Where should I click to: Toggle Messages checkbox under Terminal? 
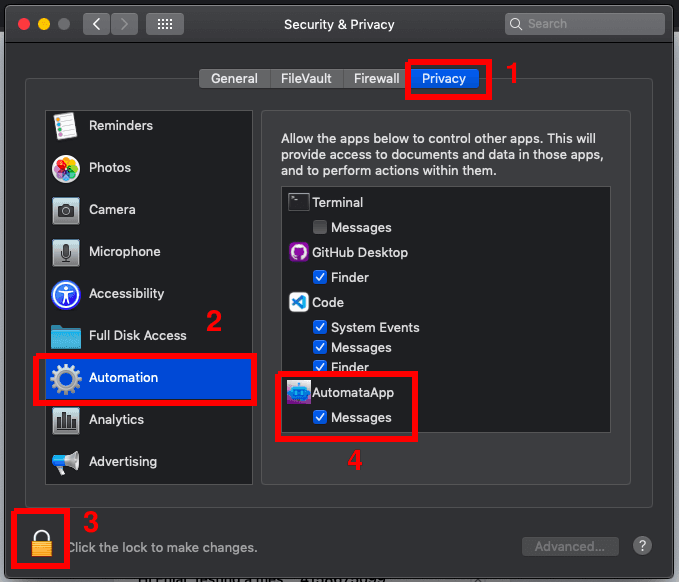point(320,227)
